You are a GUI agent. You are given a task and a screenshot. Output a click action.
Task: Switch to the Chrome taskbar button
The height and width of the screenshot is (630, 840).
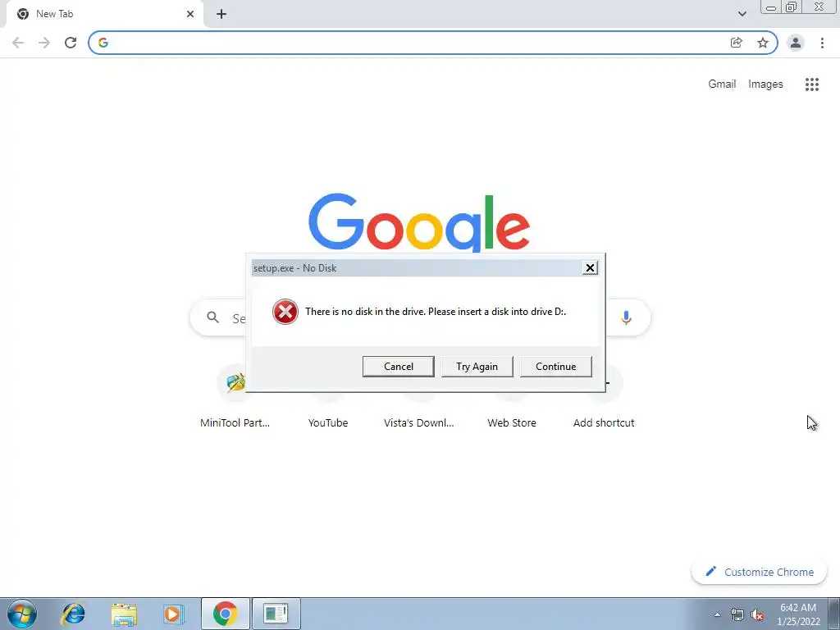click(x=225, y=614)
